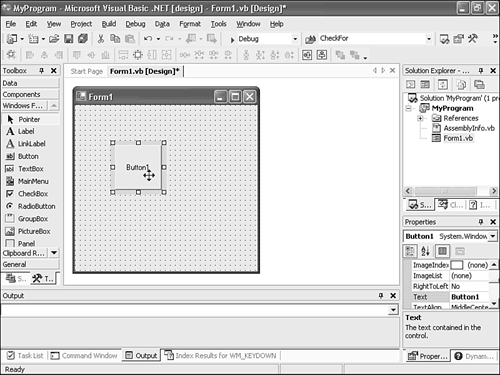Image resolution: width=500 pixels, height=375 pixels.
Task: Open the Clipboard Ring toolbox section
Action: click(25, 253)
